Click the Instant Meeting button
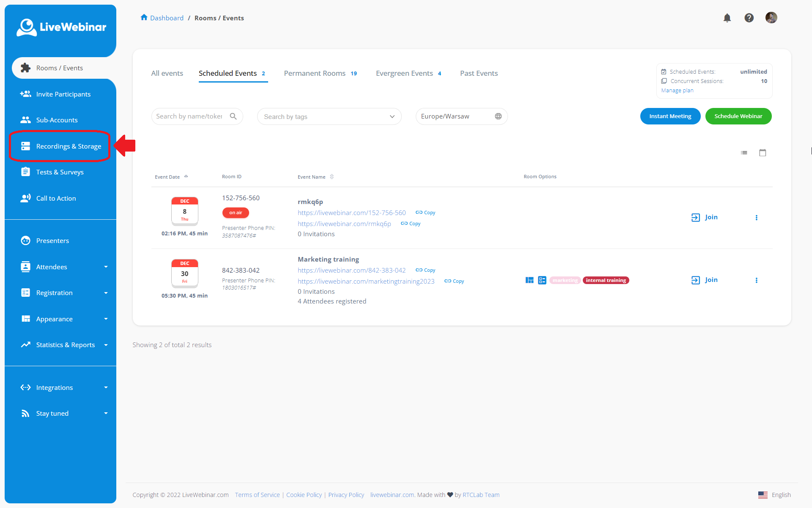Viewport: 812px width, 508px height. 670,116
